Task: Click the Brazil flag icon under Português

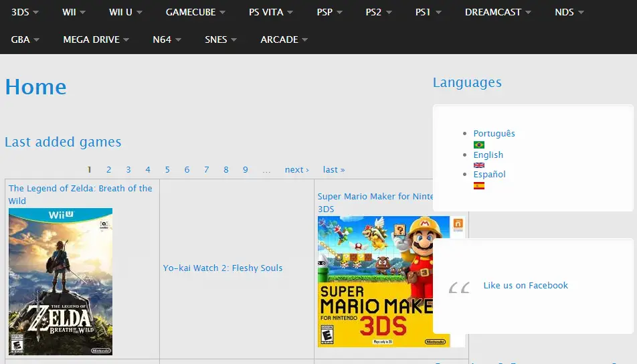Action: [479, 145]
